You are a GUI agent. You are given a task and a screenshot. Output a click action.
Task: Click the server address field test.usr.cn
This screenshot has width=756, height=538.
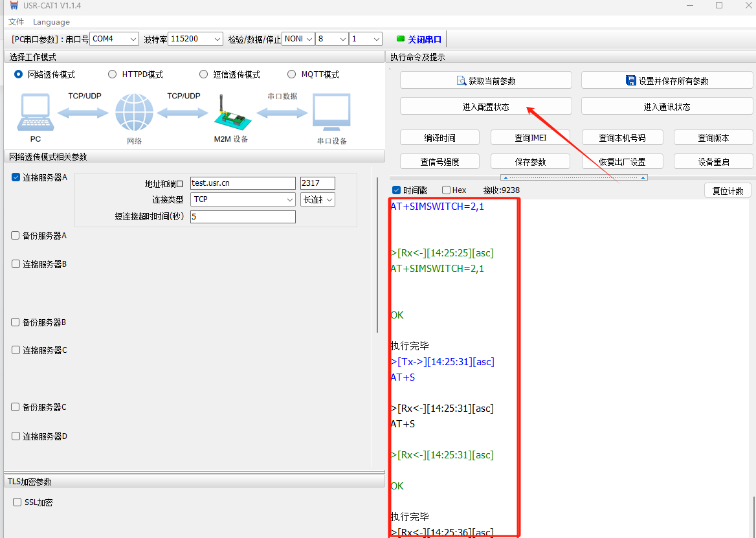tap(243, 183)
